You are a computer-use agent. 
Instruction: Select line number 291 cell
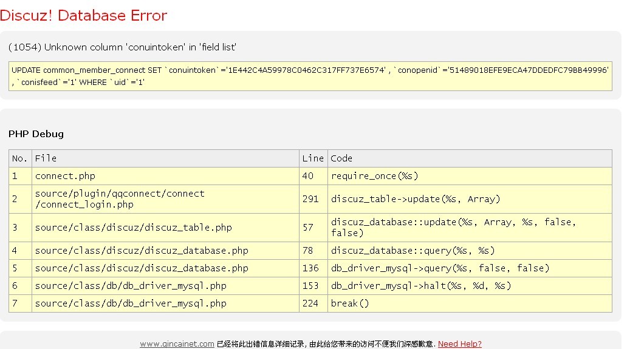pos(313,199)
